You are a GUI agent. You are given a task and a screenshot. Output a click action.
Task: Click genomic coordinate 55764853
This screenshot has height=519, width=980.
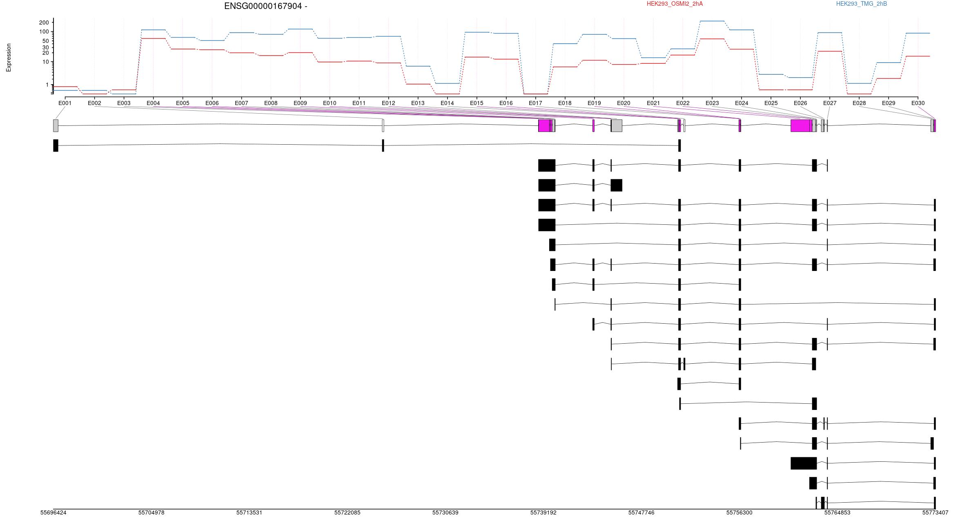[x=837, y=512]
